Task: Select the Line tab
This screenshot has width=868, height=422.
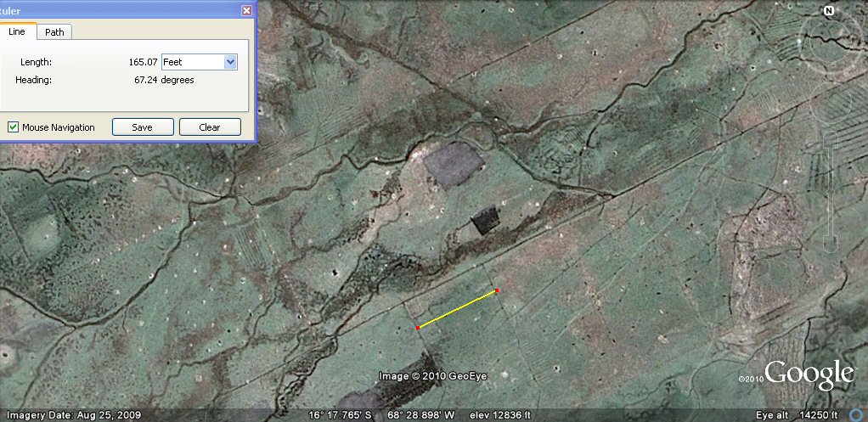Action: (18, 32)
